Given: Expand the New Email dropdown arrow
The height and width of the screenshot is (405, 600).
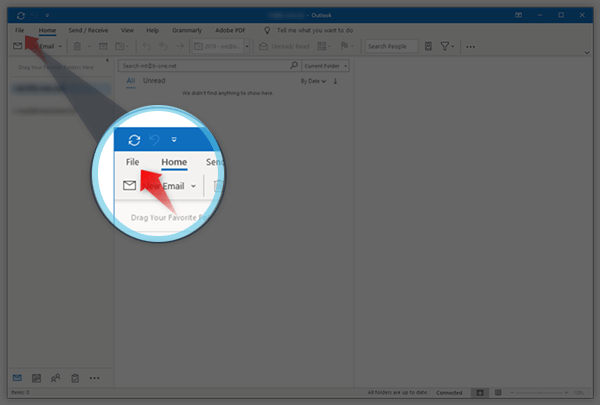Looking at the screenshot, I should point(60,46).
